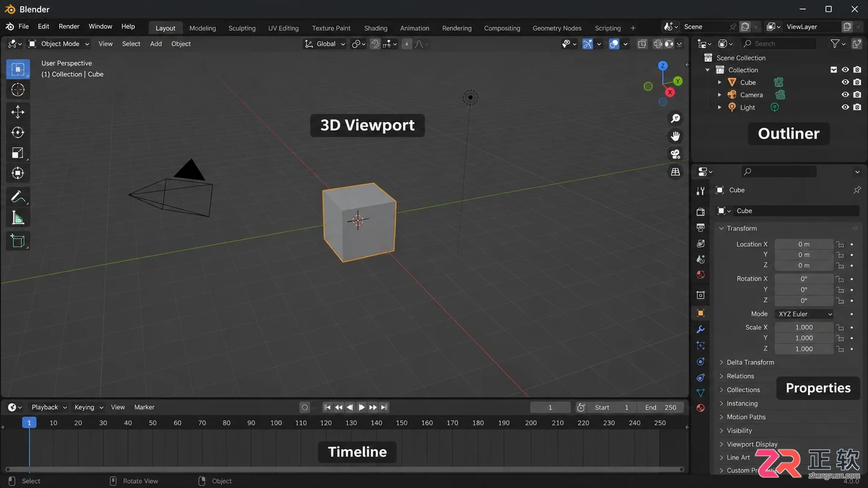This screenshot has width=868, height=488.
Task: Select the Rotate tool
Action: (18, 133)
